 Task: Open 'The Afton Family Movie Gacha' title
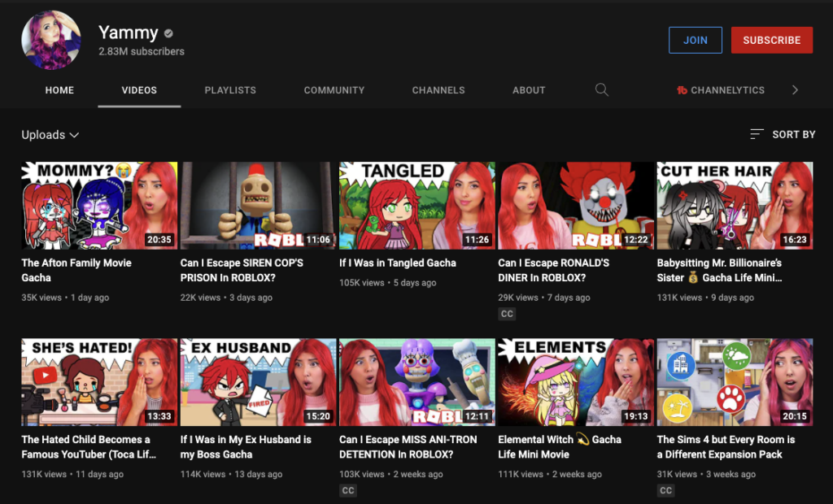coord(76,271)
